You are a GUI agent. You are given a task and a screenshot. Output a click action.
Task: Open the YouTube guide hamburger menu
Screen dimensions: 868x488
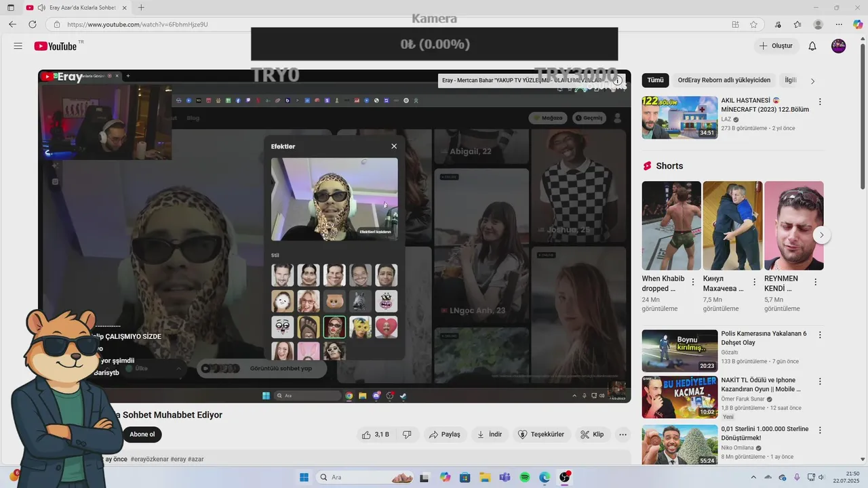(18, 46)
